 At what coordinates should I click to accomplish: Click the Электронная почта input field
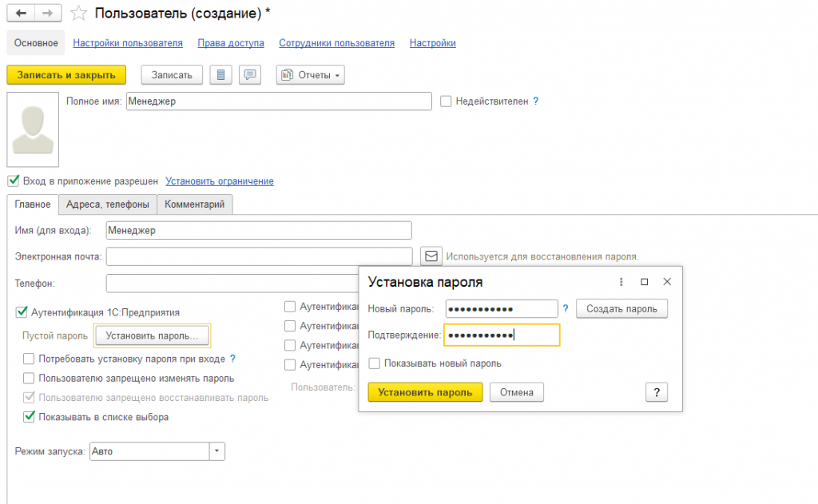[260, 256]
